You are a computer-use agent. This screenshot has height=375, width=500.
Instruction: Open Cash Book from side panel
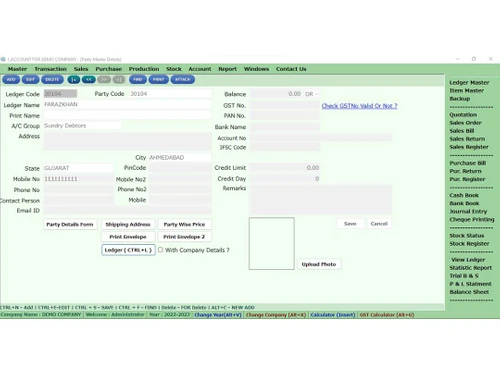pos(464,195)
